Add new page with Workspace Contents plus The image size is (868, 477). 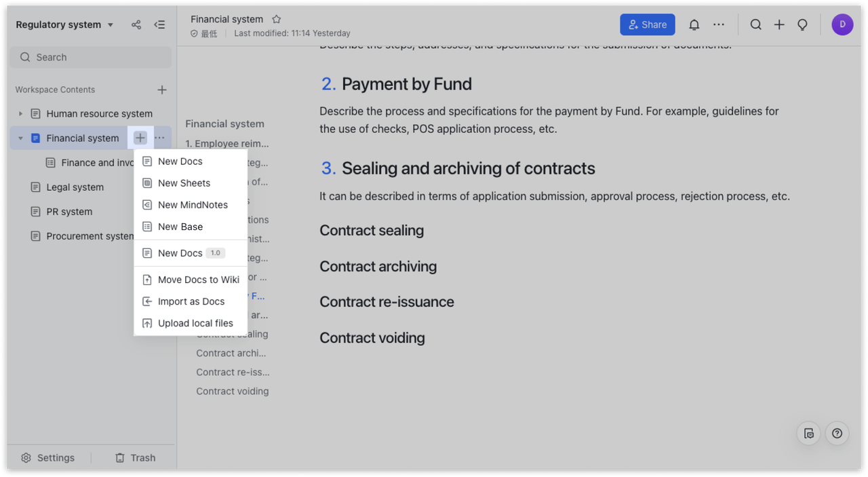pyautogui.click(x=162, y=90)
